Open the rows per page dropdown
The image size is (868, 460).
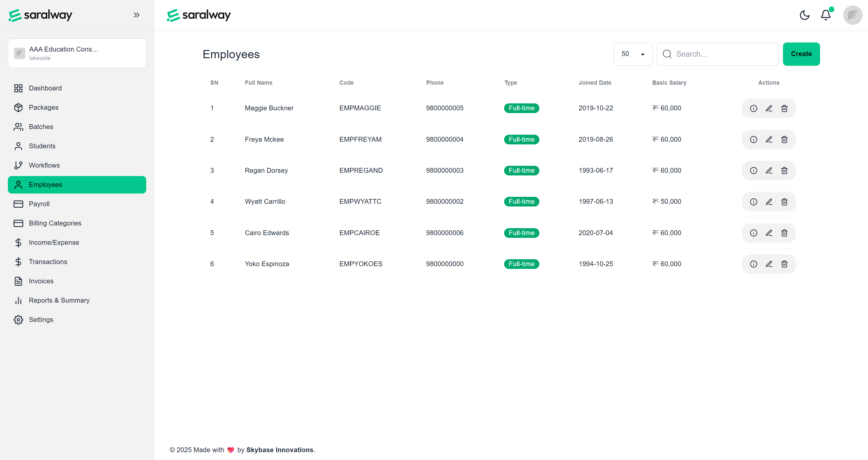pyautogui.click(x=633, y=54)
